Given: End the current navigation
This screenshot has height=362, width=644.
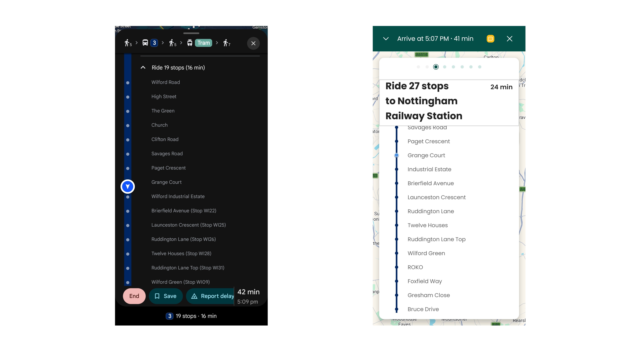Looking at the screenshot, I should (134, 296).
